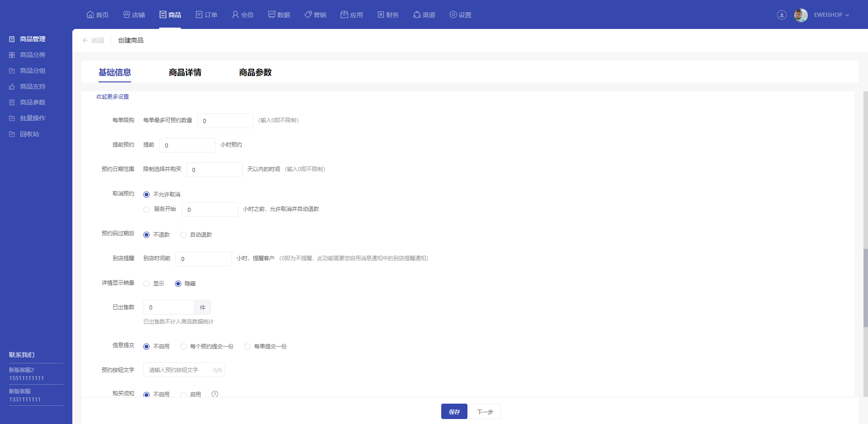Click the store icon beside 店铺
The image size is (868, 424).
[x=127, y=14]
